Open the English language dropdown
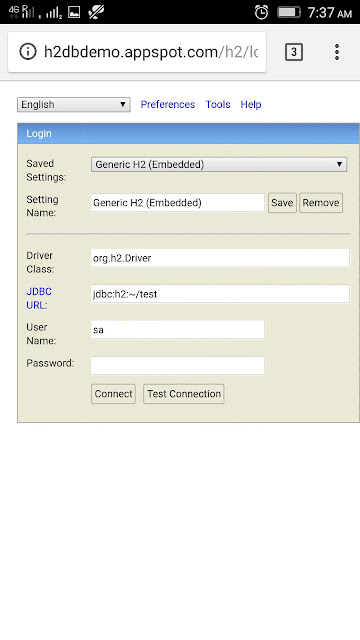This screenshot has height=640, width=360. (x=74, y=104)
